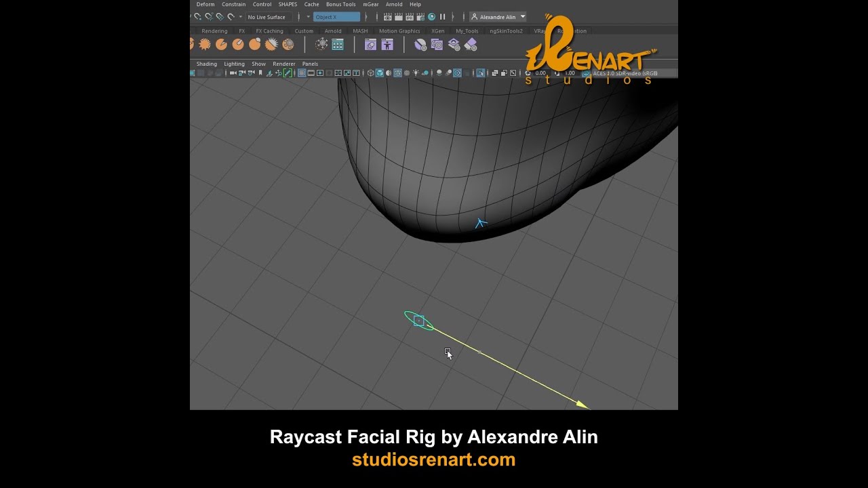
Task: Toggle isolate select highlighted icon
Action: (x=481, y=73)
